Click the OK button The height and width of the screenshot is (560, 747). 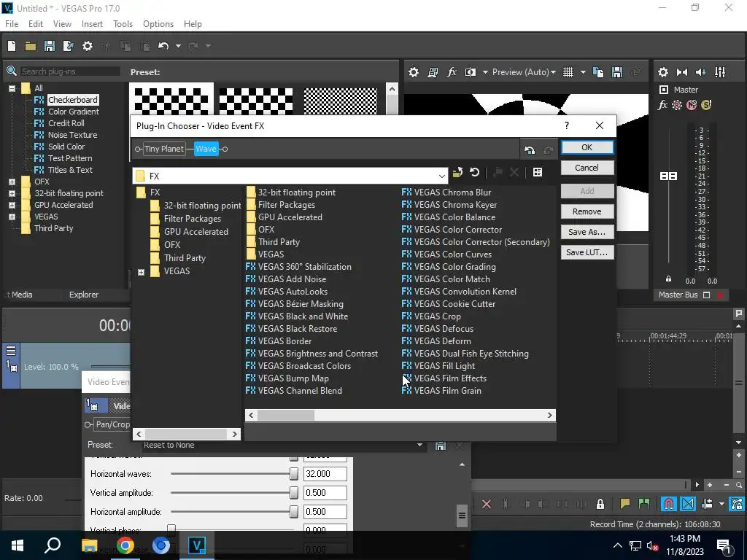pos(587,147)
